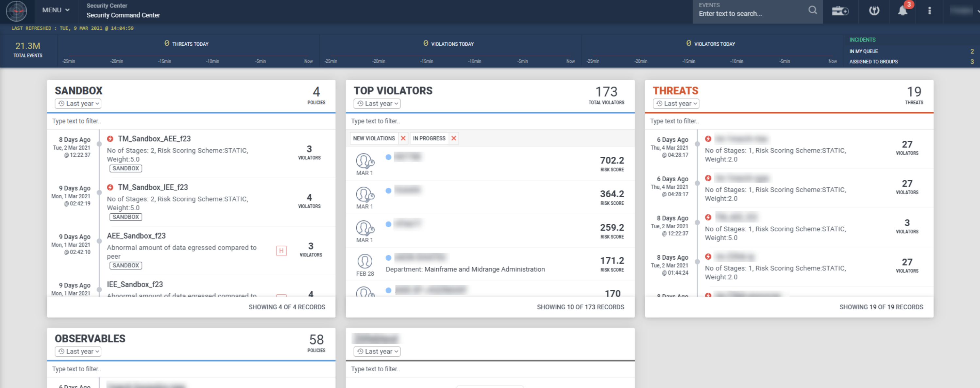Open the Threats Last year dropdown

pos(676,103)
